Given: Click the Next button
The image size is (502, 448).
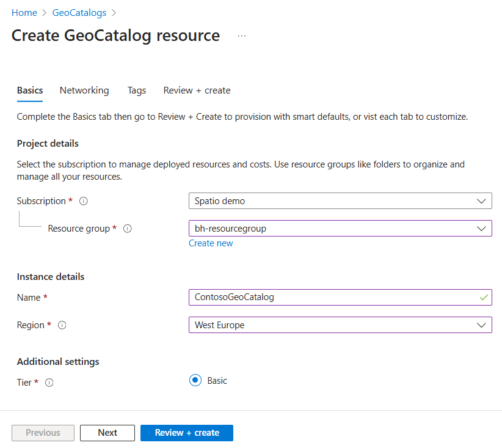Looking at the screenshot, I should pyautogui.click(x=107, y=433).
